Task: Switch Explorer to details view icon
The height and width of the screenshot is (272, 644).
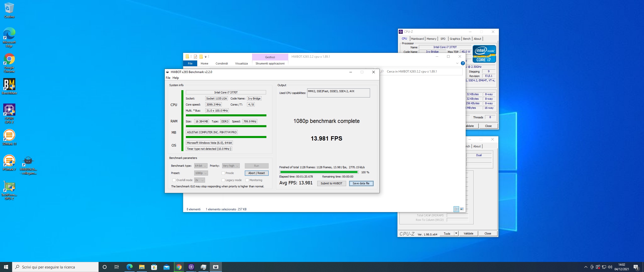Action: click(x=456, y=209)
